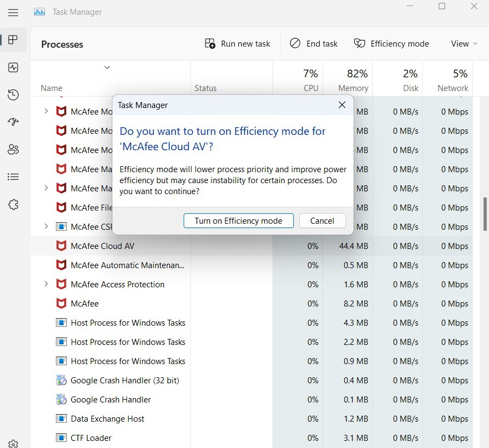Close the Efficiency mode dialog with X

tap(342, 105)
